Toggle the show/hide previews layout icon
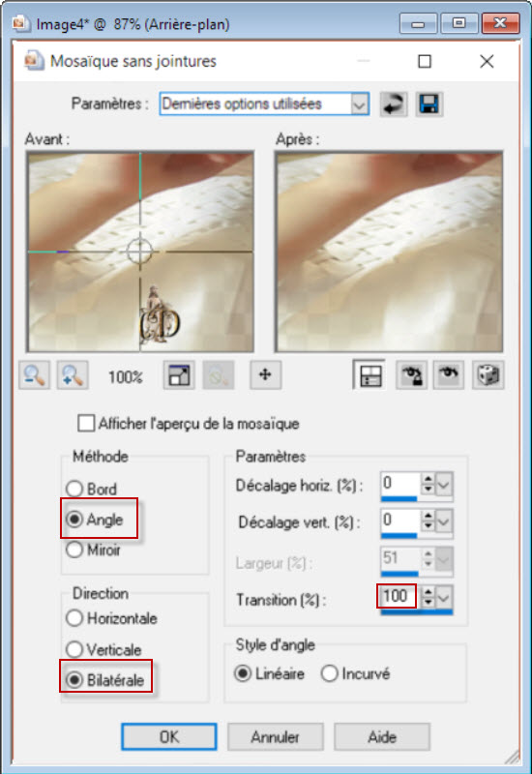532x774 pixels. click(369, 375)
